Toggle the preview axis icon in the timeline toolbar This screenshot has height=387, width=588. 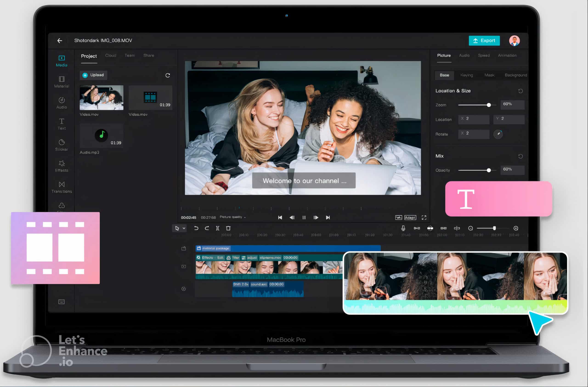pyautogui.click(x=457, y=228)
